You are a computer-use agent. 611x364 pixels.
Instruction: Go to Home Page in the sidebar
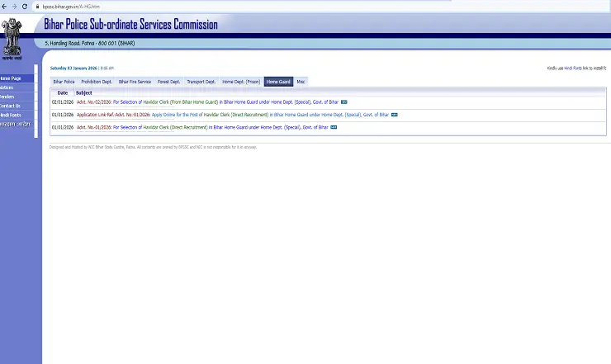[12, 78]
